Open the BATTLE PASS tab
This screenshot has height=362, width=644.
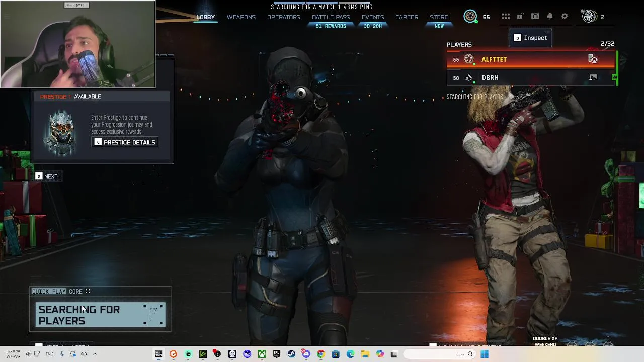click(331, 17)
